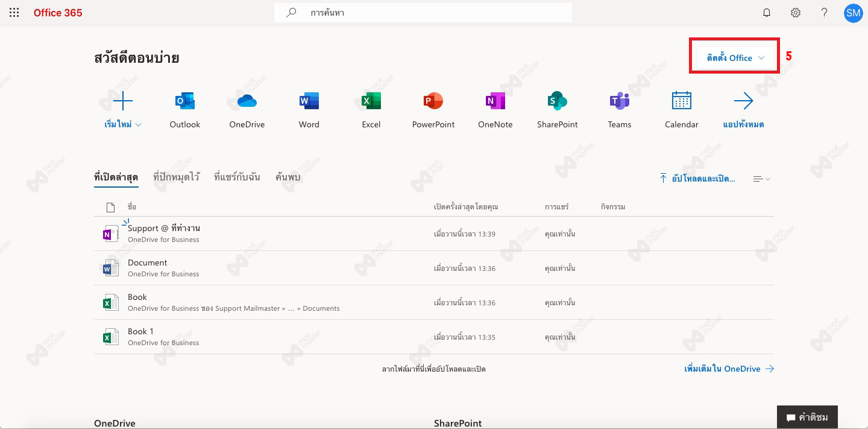Open the PowerPoint app icon

(433, 101)
